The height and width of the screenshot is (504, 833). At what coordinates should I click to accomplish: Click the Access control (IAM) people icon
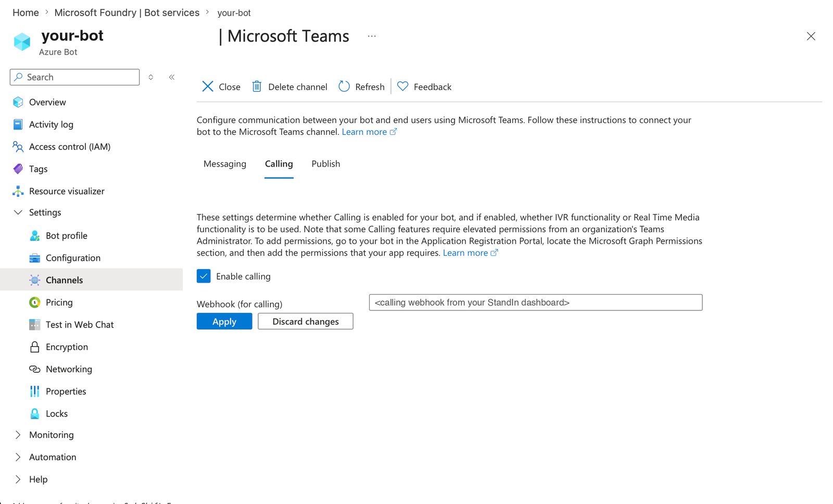pos(18,147)
